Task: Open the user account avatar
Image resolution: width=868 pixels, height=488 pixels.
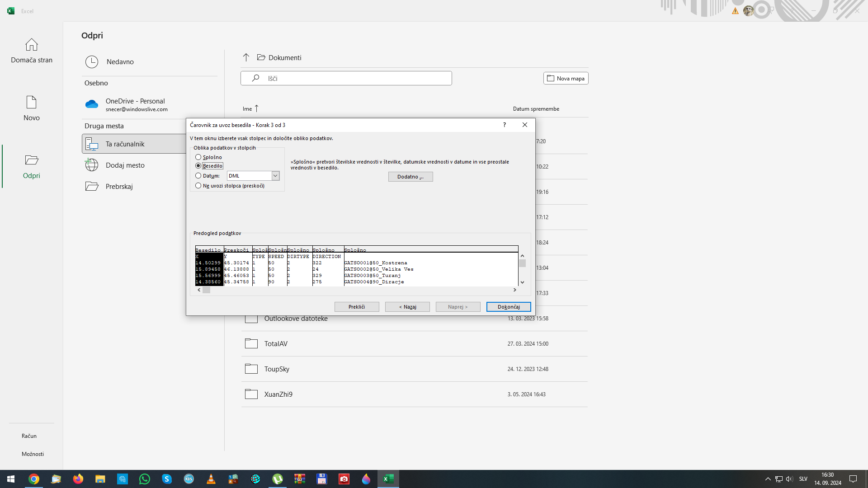Action: [x=748, y=10]
